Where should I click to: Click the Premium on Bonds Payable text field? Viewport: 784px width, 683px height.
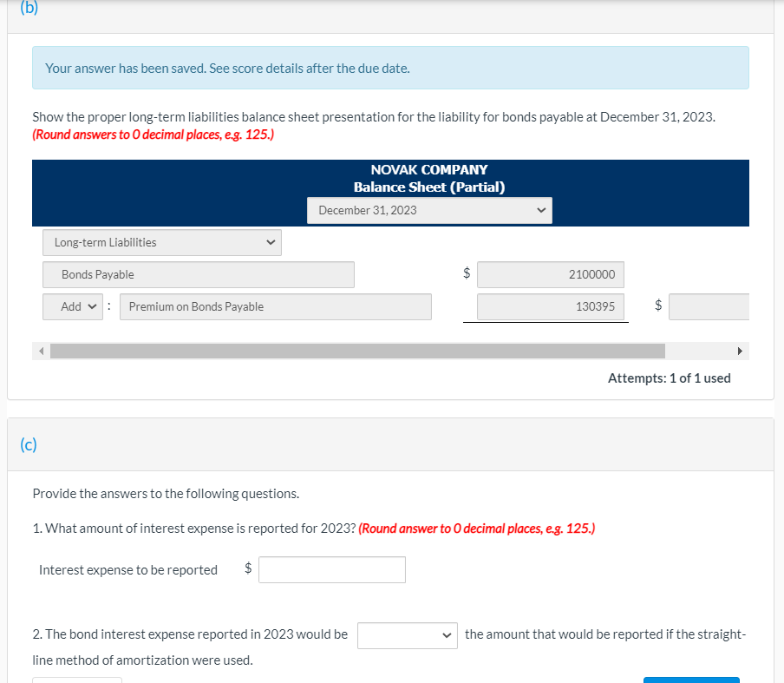point(275,306)
